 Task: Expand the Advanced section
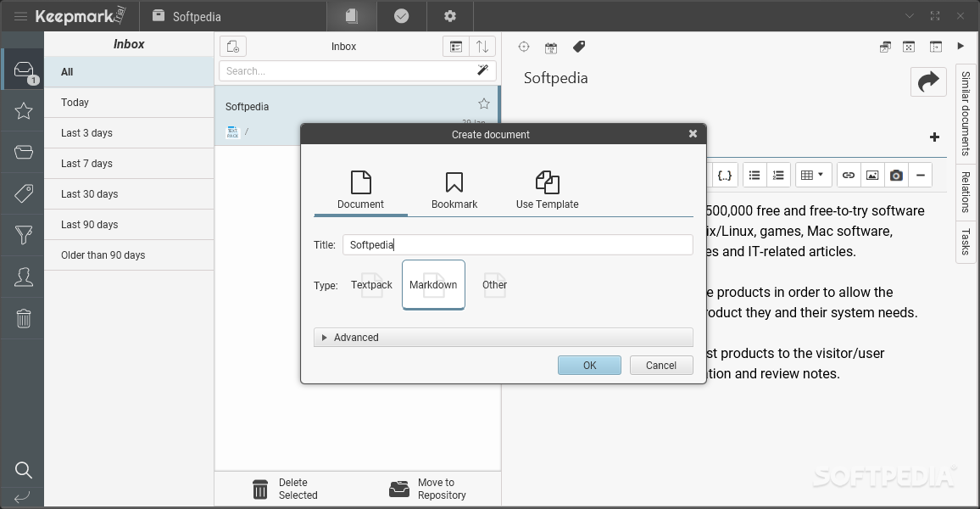tap(503, 337)
